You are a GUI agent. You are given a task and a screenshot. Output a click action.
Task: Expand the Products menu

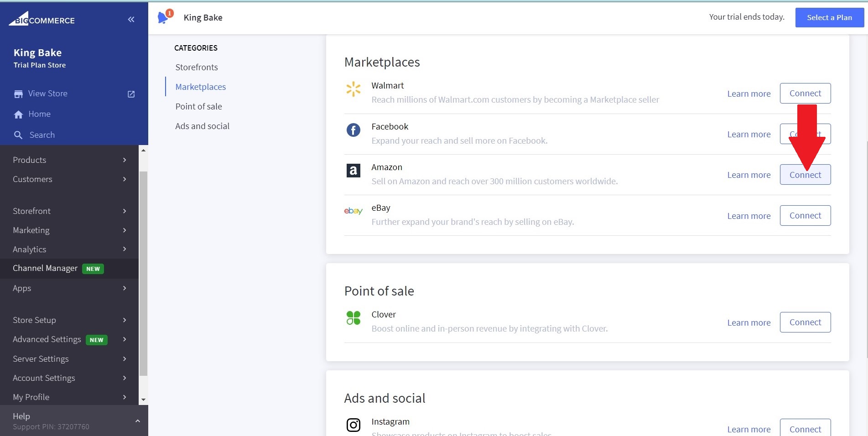(69, 160)
